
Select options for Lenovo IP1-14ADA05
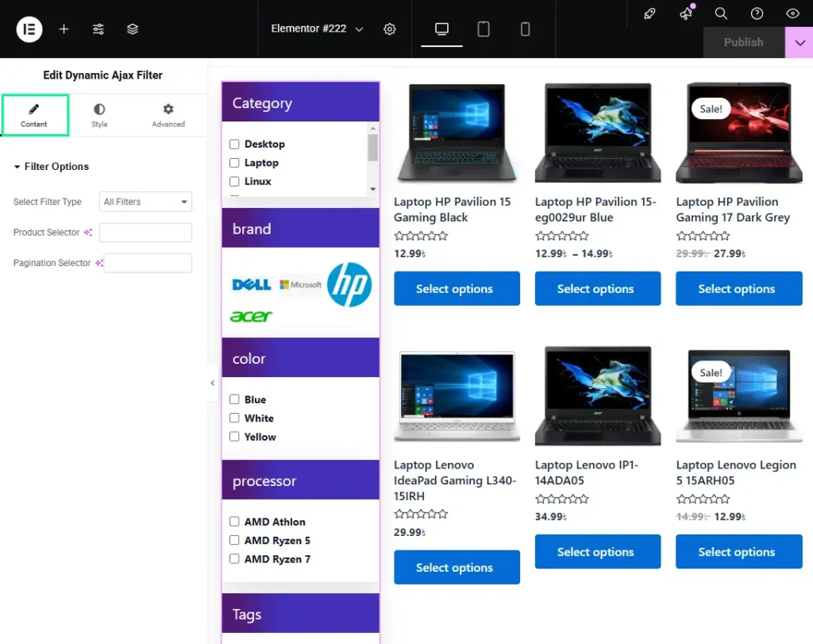point(598,552)
